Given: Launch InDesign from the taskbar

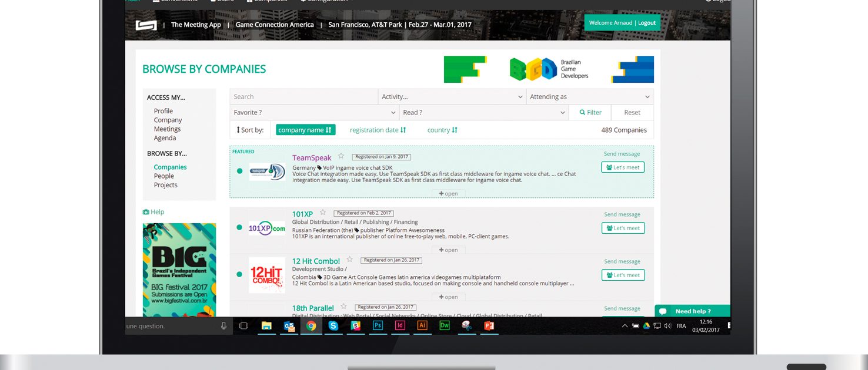Looking at the screenshot, I should [x=400, y=325].
